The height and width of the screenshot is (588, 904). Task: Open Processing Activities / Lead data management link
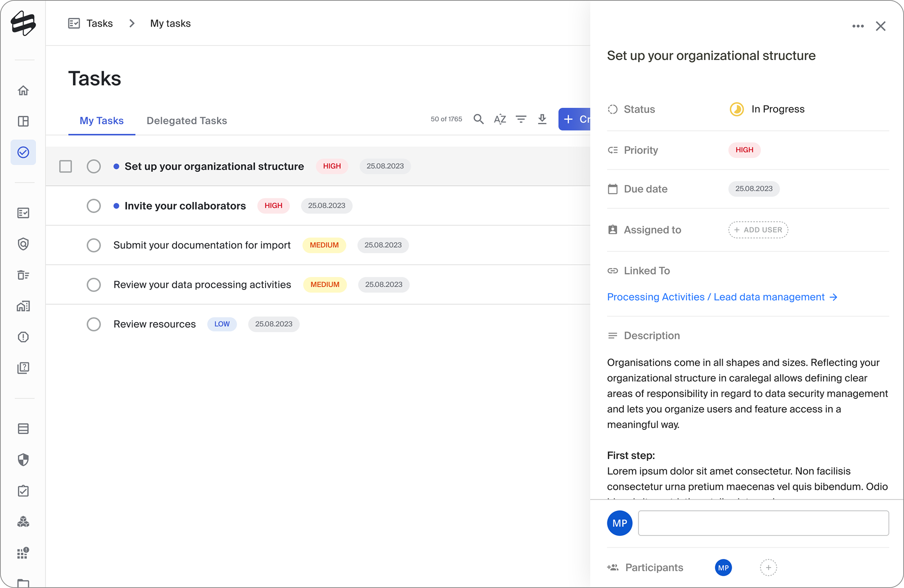coord(721,297)
